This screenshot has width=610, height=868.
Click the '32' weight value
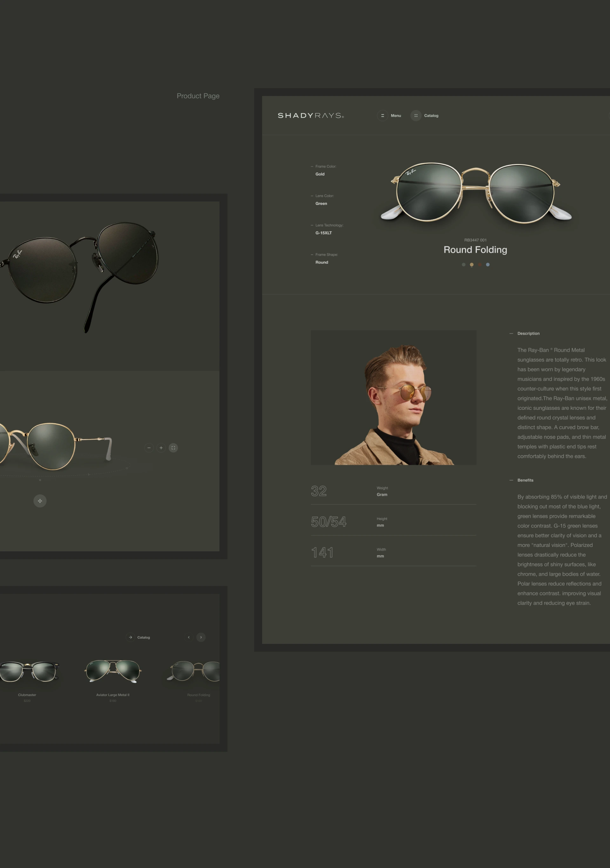318,491
